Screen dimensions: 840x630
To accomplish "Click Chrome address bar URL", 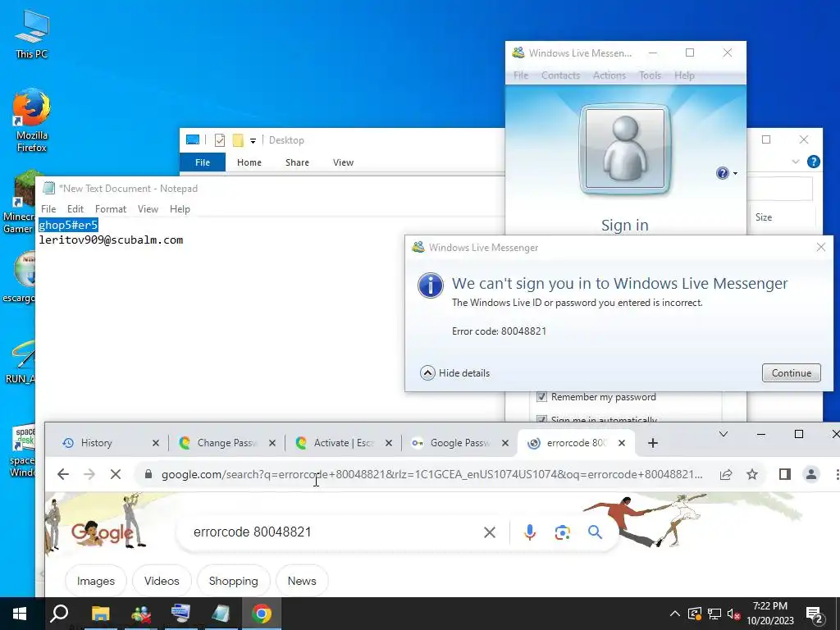I will [431, 474].
